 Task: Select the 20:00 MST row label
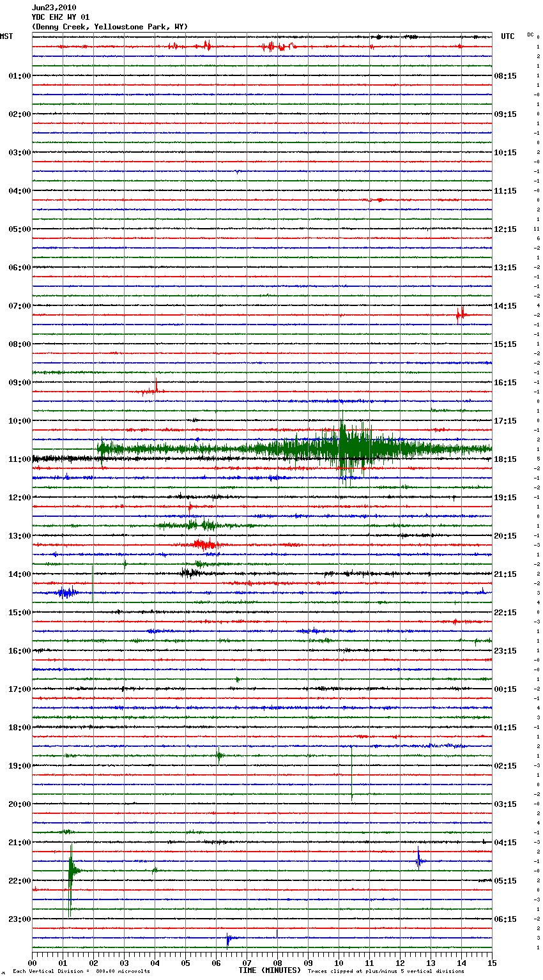20,804
